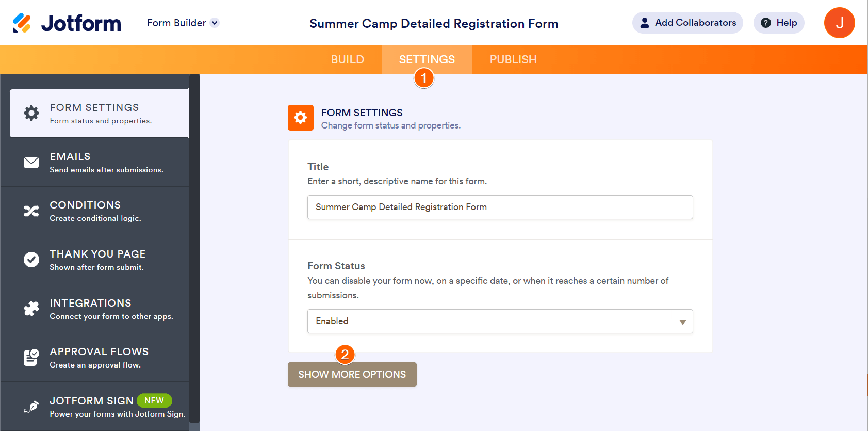Click the Jotform logo icon
Image resolution: width=868 pixels, height=431 pixels.
tap(22, 23)
